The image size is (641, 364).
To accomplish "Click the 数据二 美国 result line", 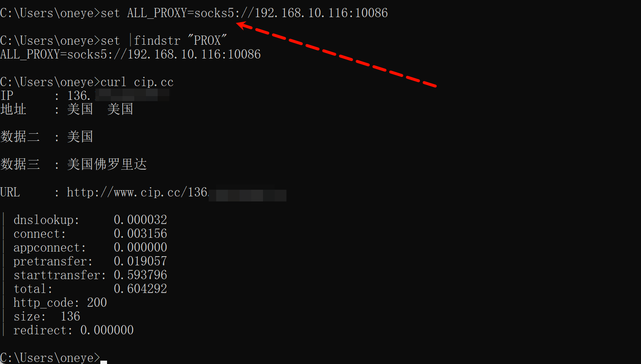I will [47, 137].
